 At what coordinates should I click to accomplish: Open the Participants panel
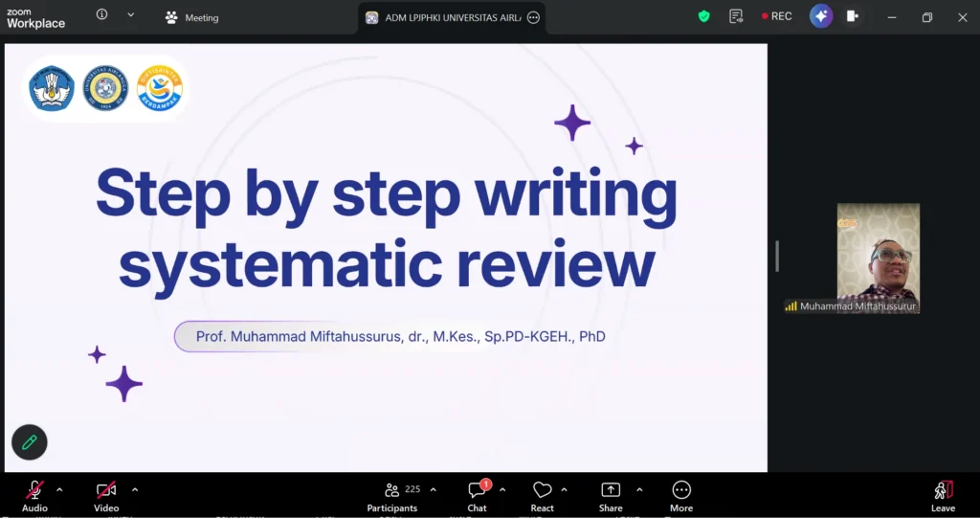[x=392, y=497]
